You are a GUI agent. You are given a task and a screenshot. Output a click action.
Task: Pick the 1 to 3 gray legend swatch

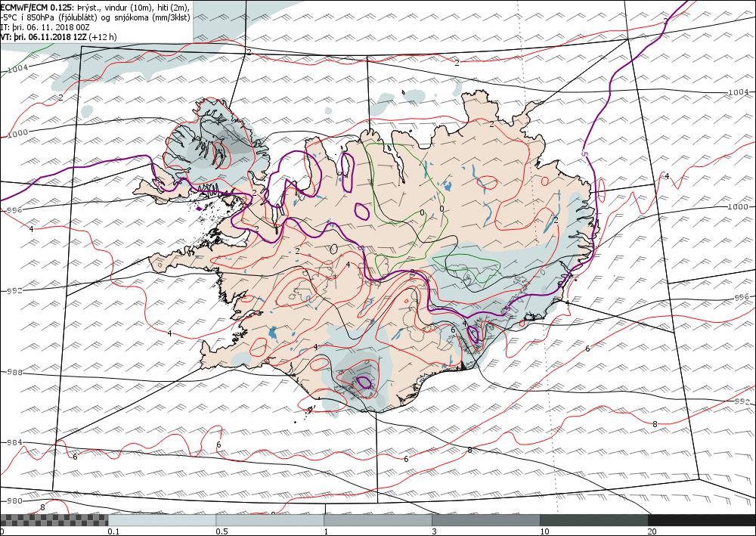pyautogui.click(x=378, y=520)
